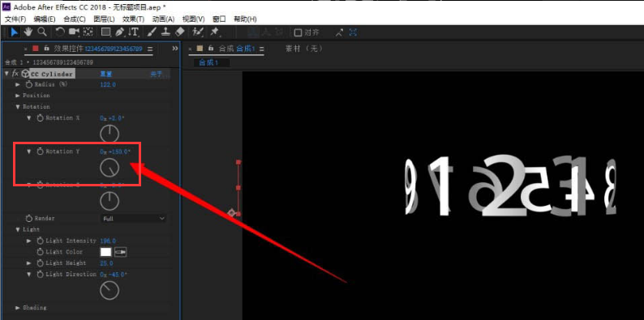This screenshot has height=320, width=644.
Task: Click the blue bounding-box snapping icon
Action: pyautogui.click(x=353, y=32)
